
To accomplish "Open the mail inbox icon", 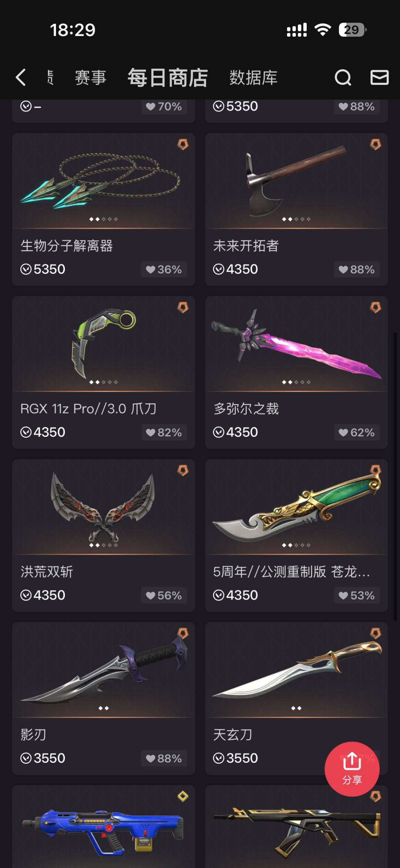I will [x=380, y=77].
